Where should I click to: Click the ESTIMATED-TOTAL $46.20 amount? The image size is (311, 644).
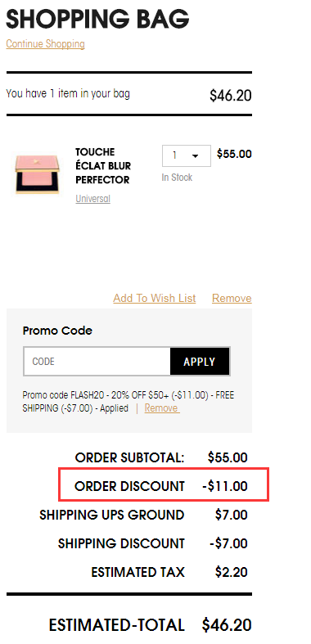point(227,625)
